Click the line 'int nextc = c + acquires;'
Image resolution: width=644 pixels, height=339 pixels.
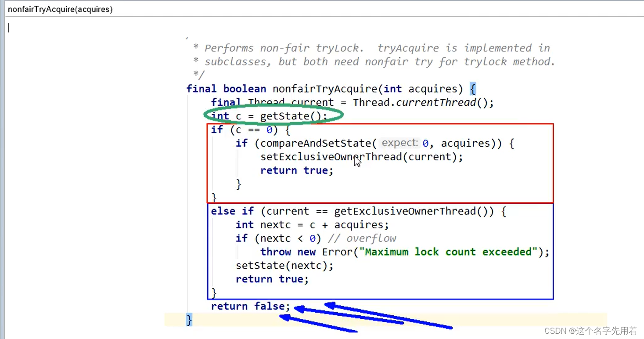point(312,225)
